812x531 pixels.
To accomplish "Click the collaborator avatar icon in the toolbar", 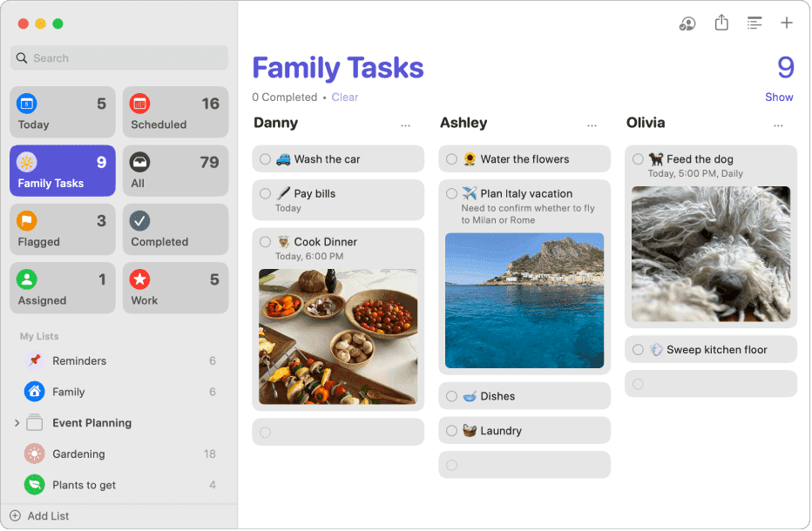I will pyautogui.click(x=687, y=24).
